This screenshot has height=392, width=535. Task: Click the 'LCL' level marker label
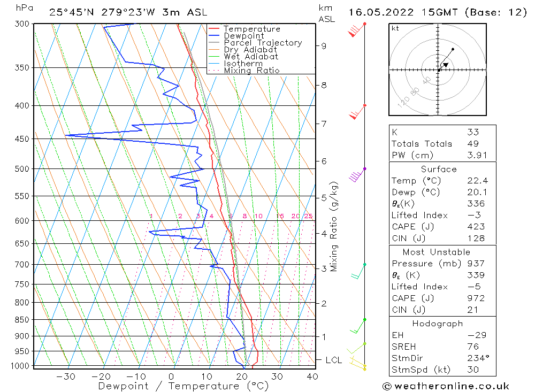click(333, 360)
